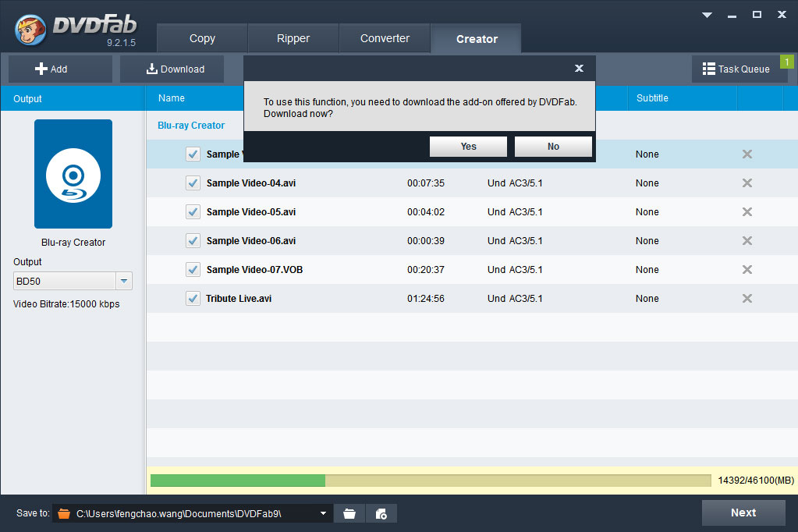Uncheck Tribute Live.avi checkbox
The height and width of the screenshot is (532, 798).
click(193, 298)
